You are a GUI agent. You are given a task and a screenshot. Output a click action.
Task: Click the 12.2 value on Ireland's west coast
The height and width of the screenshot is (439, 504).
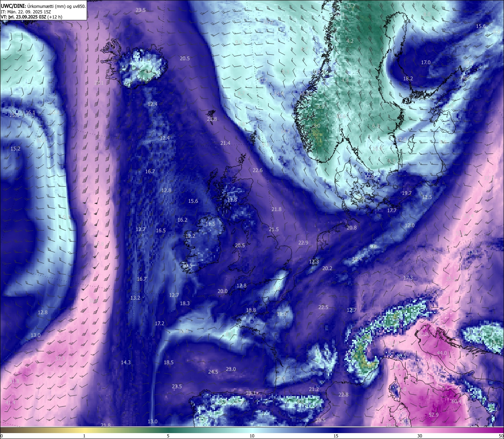(x=190, y=236)
